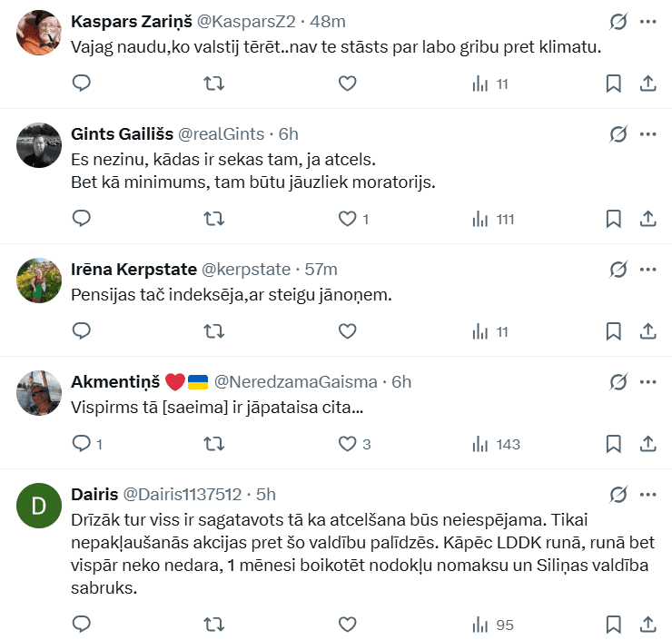Image resolution: width=672 pixels, height=640 pixels.
Task: Repost Dairis's tweet
Action: coord(213,625)
